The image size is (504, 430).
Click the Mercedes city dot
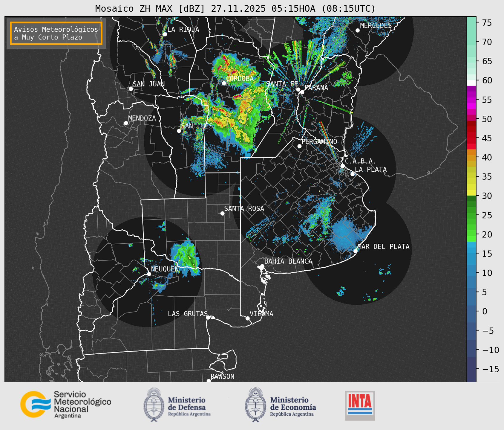358,31
